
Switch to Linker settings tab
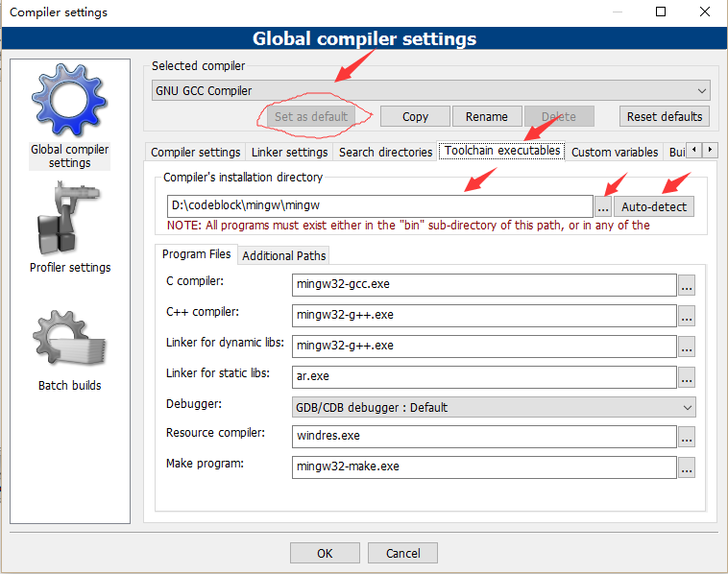click(289, 153)
